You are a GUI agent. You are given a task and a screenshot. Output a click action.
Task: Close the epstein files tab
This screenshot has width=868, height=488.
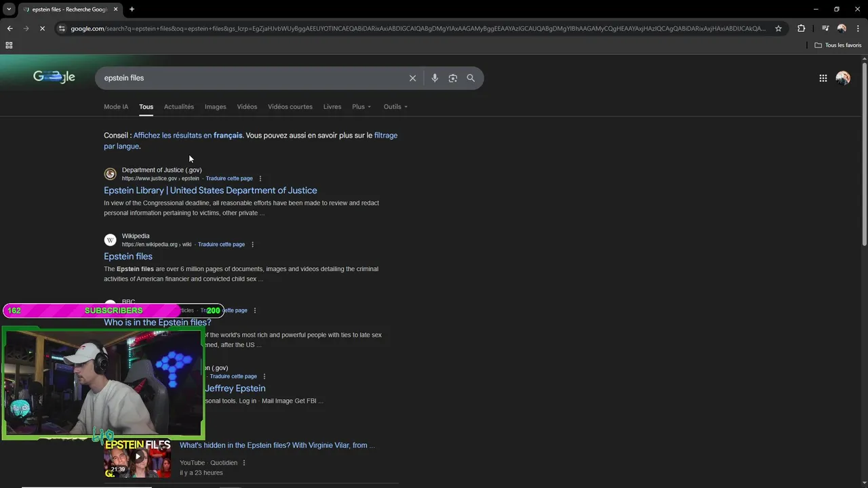[x=116, y=9]
